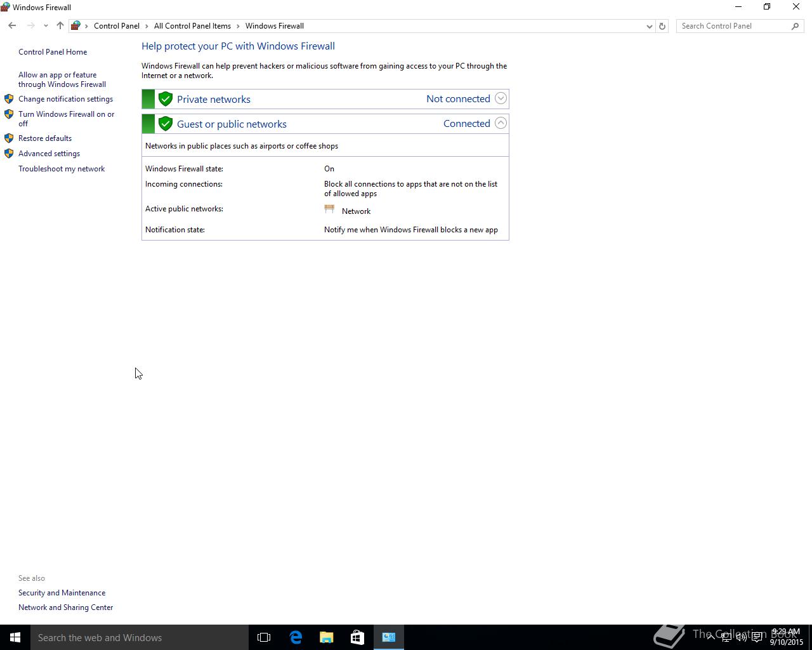Image resolution: width=812 pixels, height=650 pixels.
Task: Open Network and Sharing Center
Action: click(x=65, y=607)
